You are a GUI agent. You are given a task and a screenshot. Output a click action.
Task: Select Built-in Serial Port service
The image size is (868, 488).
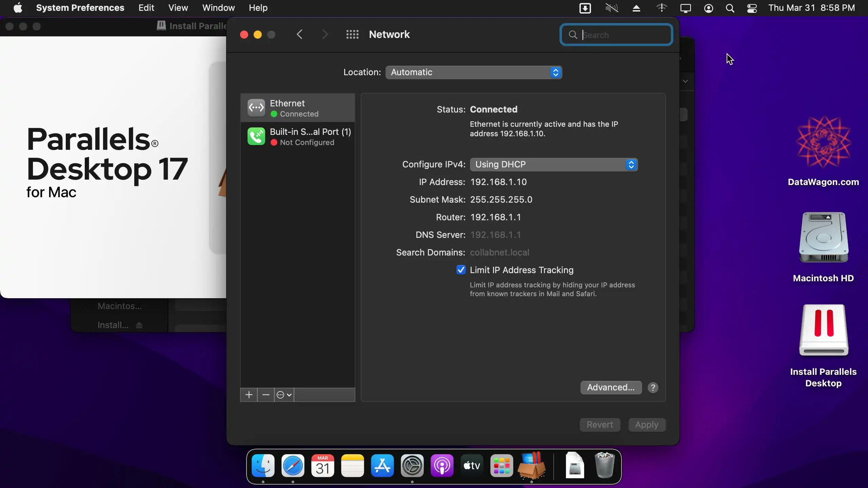297,137
